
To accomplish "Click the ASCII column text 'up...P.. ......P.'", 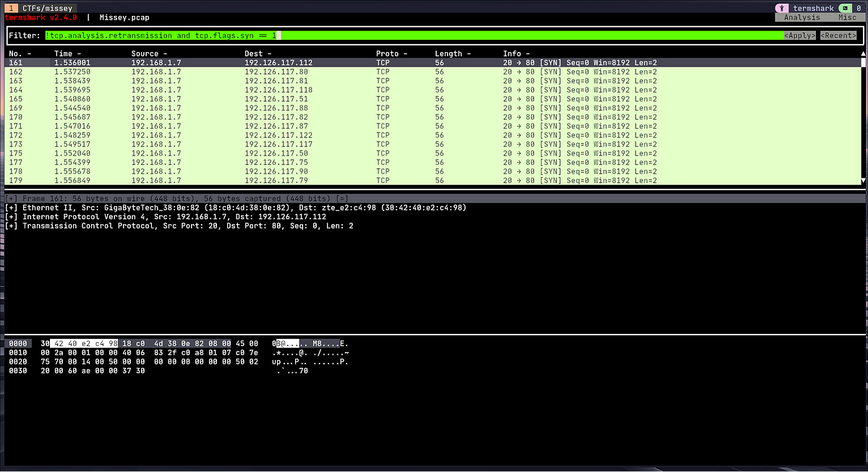I will 310,361.
